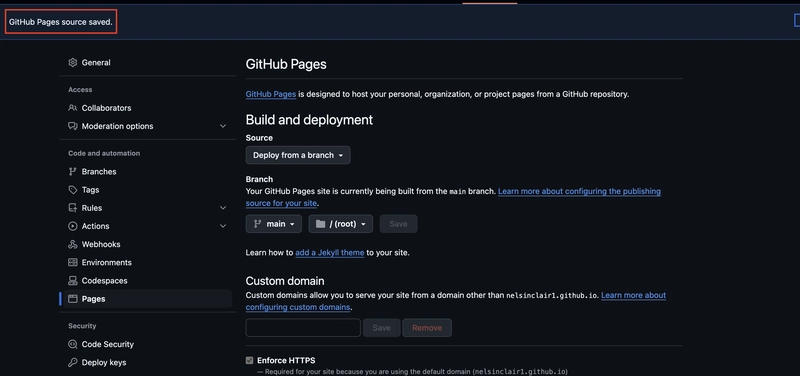
Task: Toggle the Enforce HTTPS checkbox
Action: click(249, 361)
